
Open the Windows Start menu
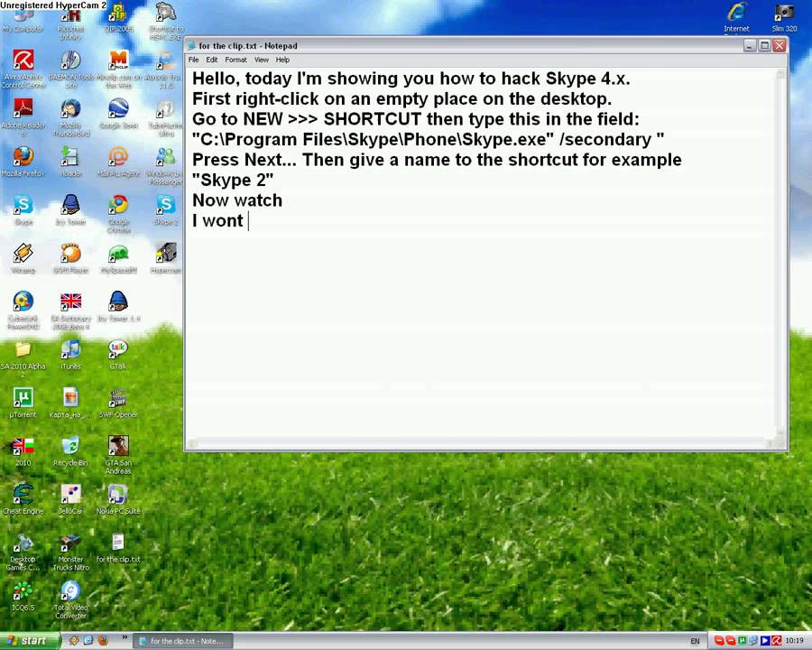coord(30,641)
